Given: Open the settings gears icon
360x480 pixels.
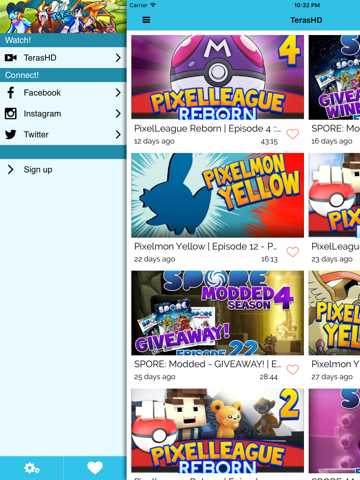Looking at the screenshot, I should pyautogui.click(x=32, y=468).
